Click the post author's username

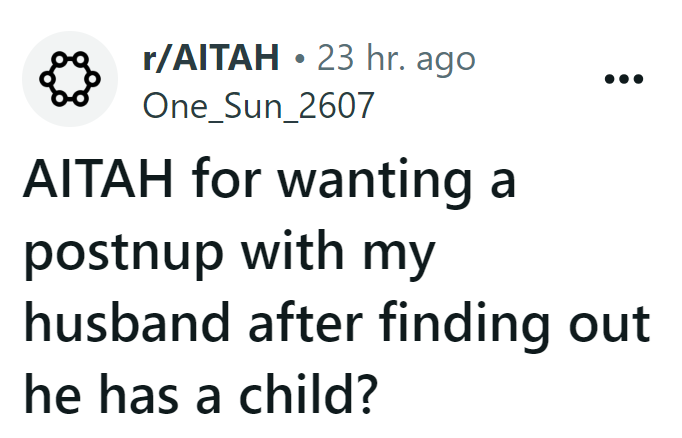(x=258, y=104)
